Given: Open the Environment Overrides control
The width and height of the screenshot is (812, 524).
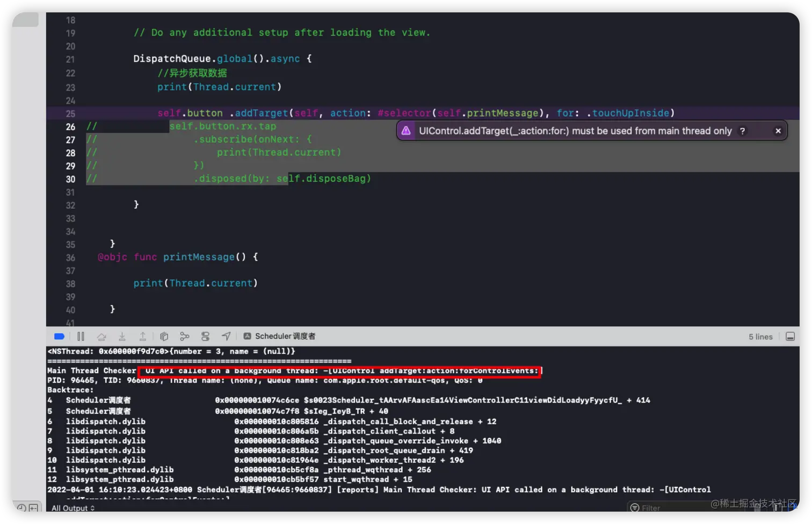Looking at the screenshot, I should tap(205, 336).
